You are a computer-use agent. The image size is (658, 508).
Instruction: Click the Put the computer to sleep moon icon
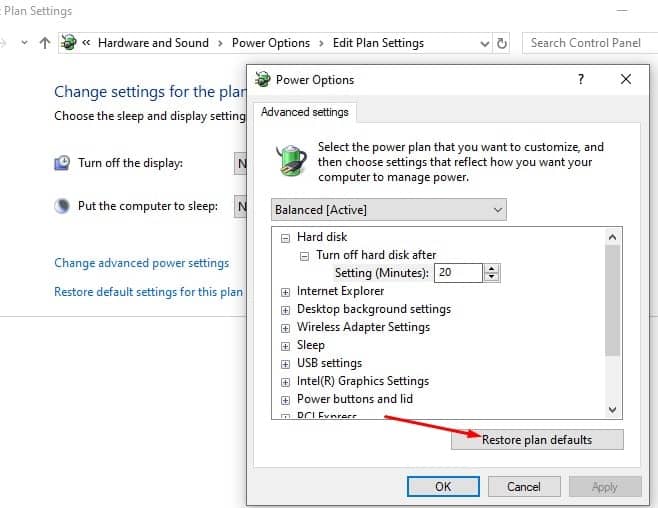tap(62, 206)
